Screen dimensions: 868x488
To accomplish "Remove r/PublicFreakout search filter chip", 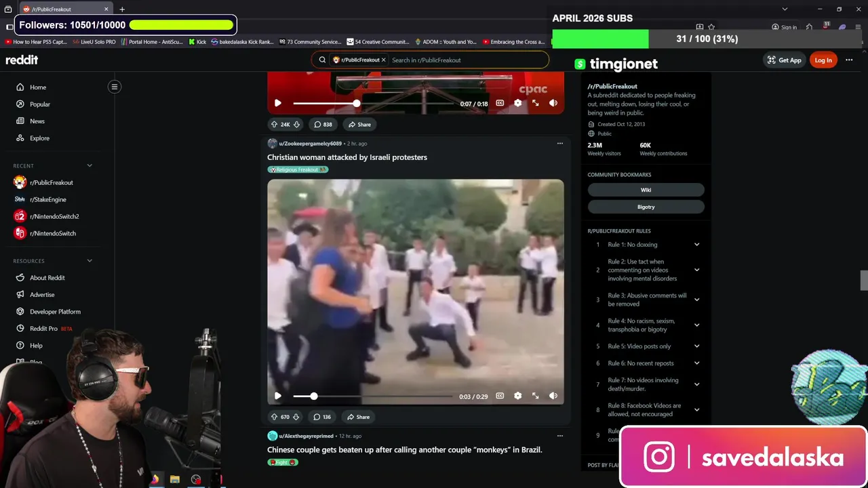I will tap(383, 60).
